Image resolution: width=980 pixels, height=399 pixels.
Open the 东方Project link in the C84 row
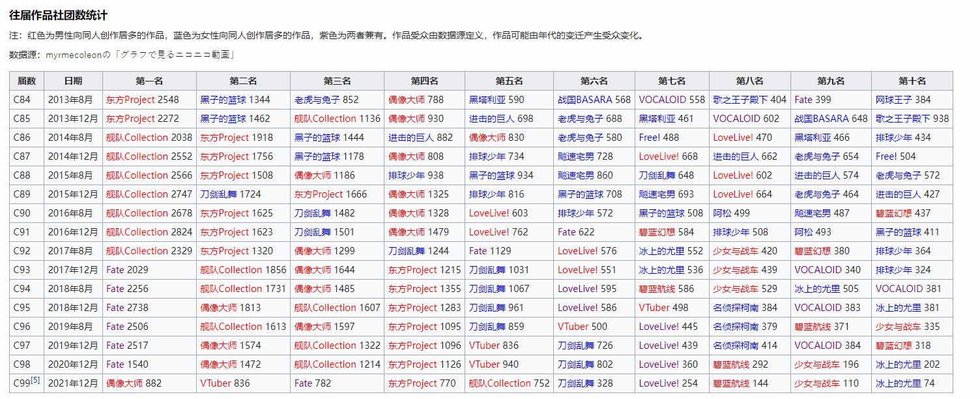[130, 100]
